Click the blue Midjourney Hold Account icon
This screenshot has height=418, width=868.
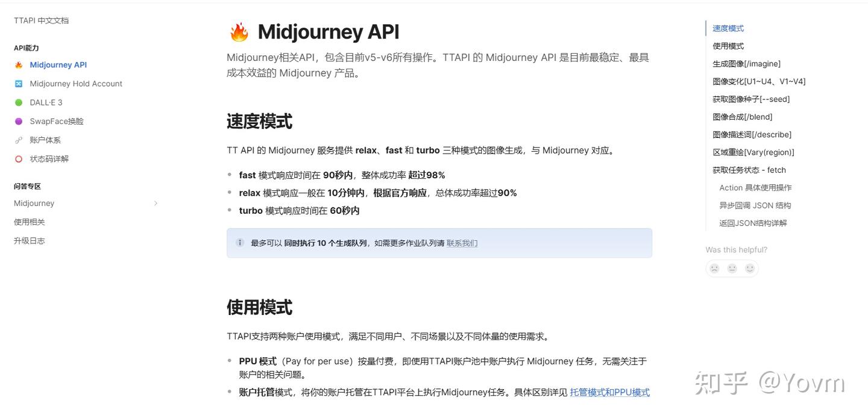tap(19, 83)
